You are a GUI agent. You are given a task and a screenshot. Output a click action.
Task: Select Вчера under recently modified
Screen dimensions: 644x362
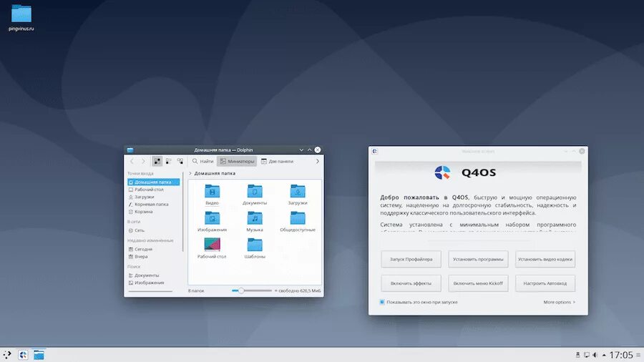click(153, 257)
